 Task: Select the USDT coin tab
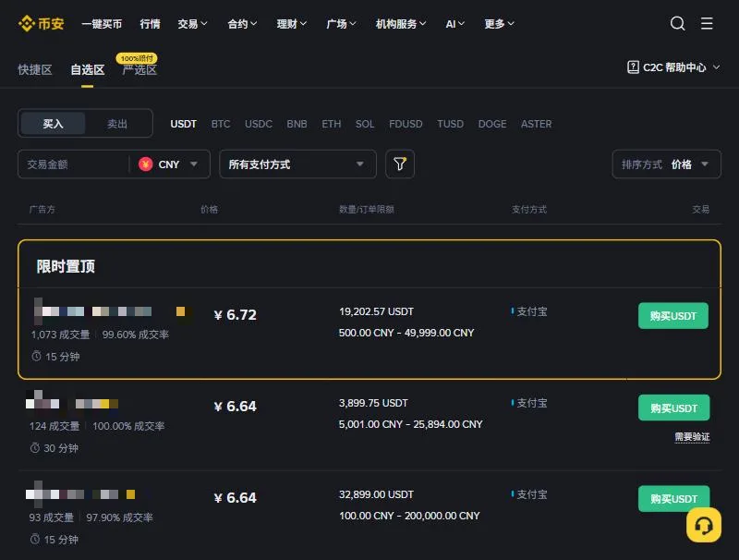pos(183,124)
